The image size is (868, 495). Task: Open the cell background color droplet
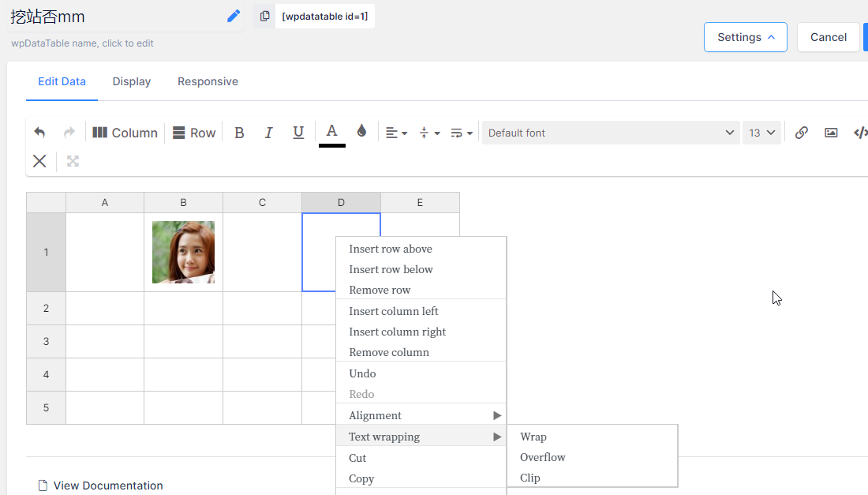coord(361,132)
